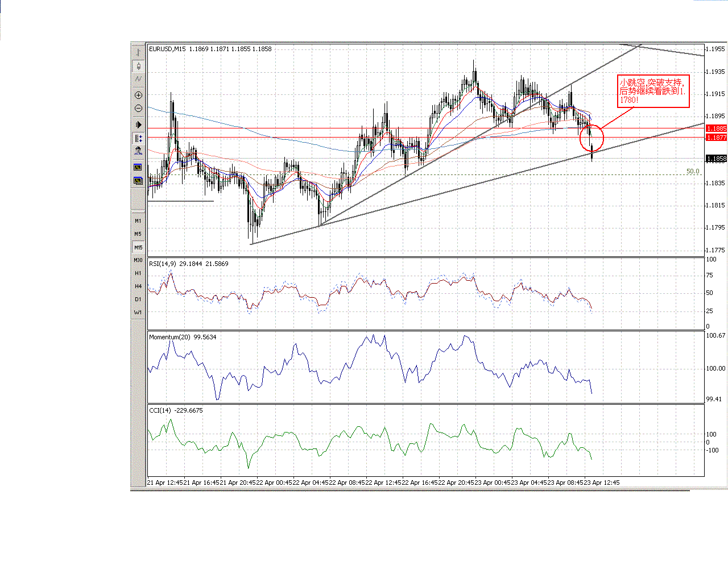Image resolution: width=728 pixels, height=582 pixels.
Task: Switch to H1 timeframe
Action: 138,273
